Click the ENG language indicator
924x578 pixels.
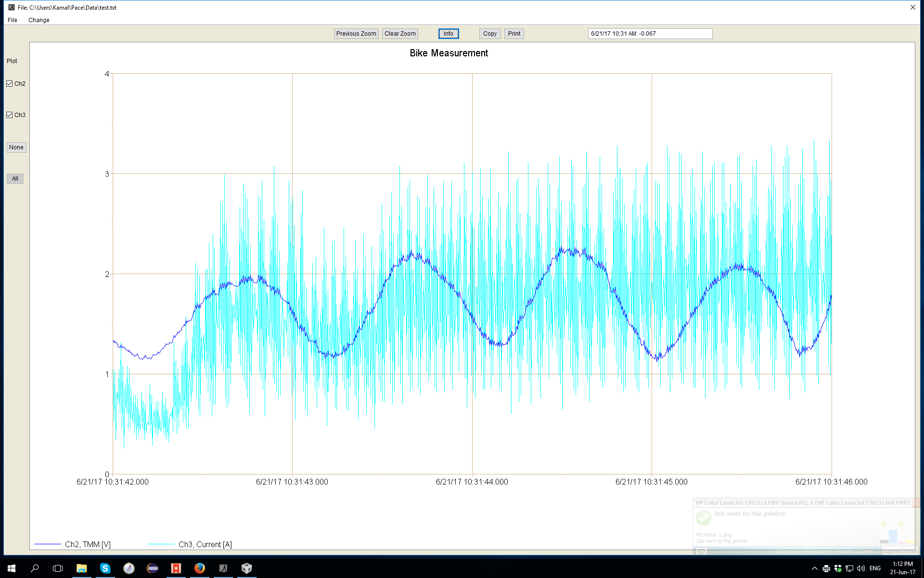875,568
